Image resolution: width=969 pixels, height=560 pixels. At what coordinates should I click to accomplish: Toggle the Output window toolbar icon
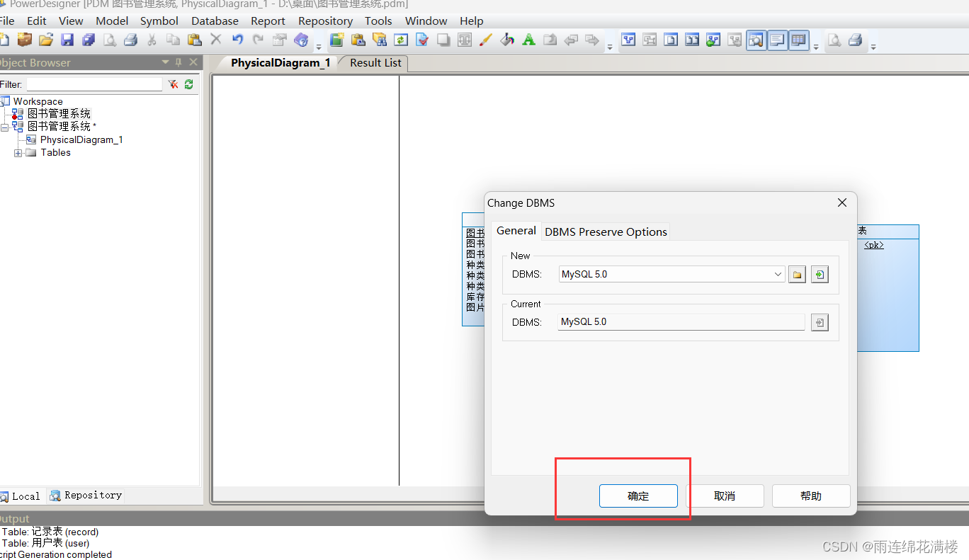coord(778,40)
